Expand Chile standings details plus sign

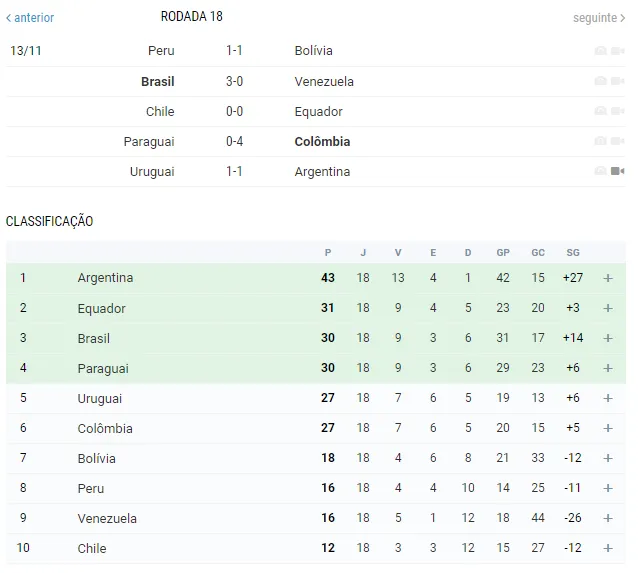[x=608, y=548]
